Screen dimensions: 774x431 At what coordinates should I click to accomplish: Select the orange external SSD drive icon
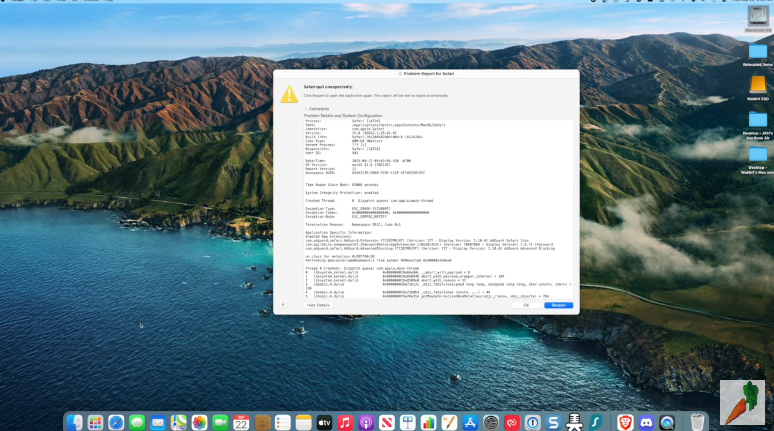point(757,84)
